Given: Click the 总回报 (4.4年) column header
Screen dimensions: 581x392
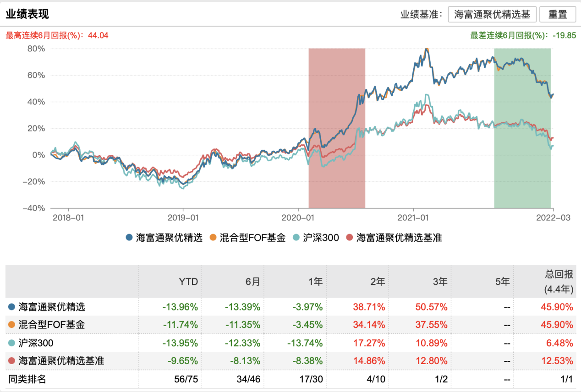Looking at the screenshot, I should (559, 282).
